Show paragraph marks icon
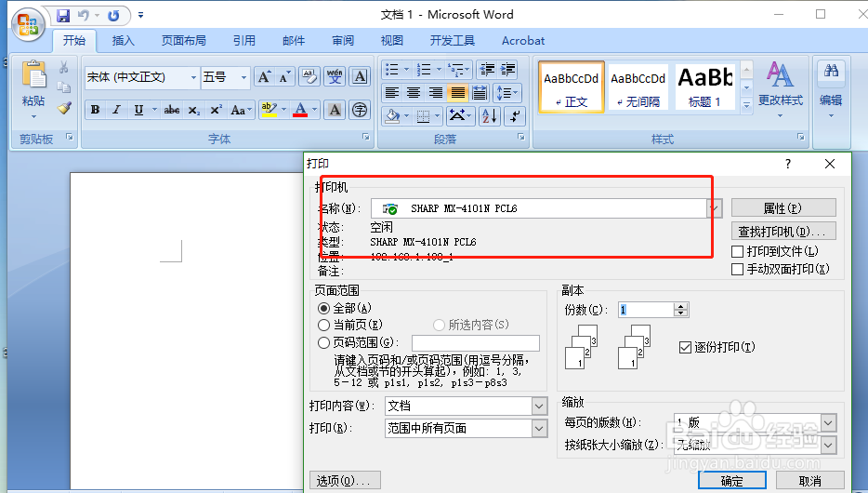Image resolution: width=868 pixels, height=493 pixels. pos(516,115)
